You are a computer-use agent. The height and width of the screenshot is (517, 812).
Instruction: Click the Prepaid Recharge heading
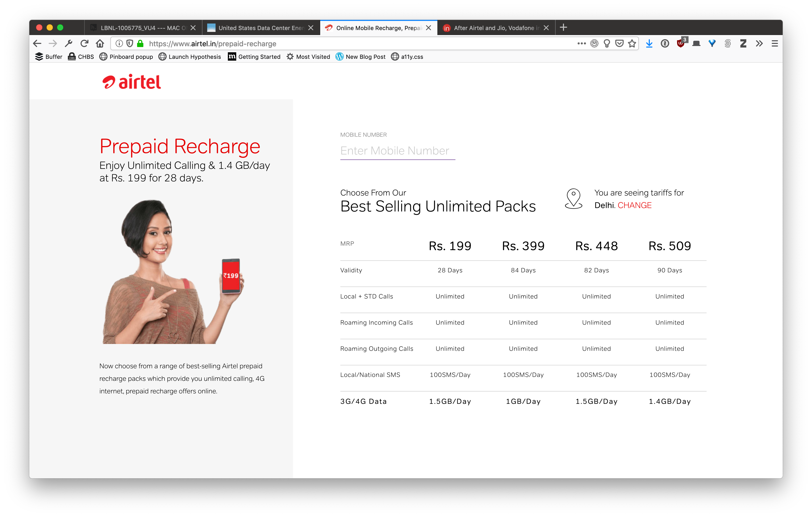[180, 147]
